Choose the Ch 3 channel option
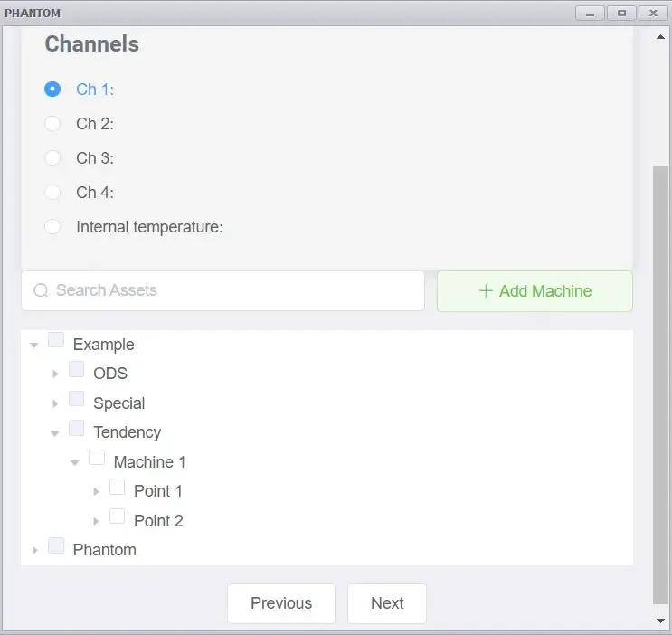Image resolution: width=672 pixels, height=635 pixels. [52, 157]
